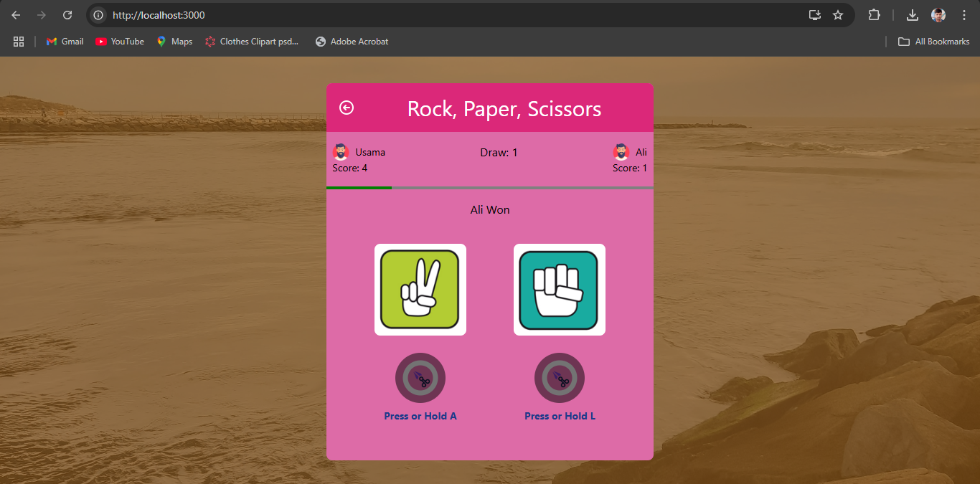
Task: Click the green score progress bar
Action: 359,188
